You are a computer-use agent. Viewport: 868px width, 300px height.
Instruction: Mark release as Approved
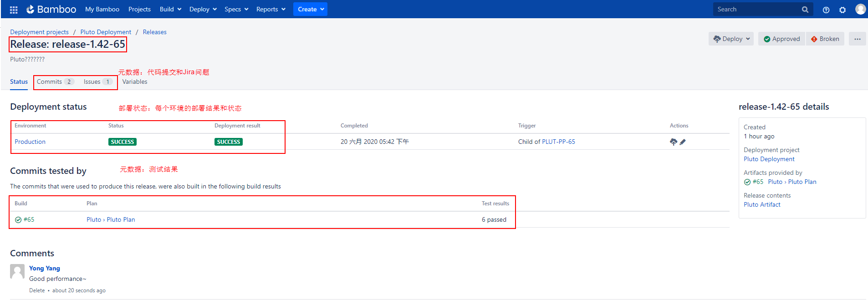click(x=781, y=39)
